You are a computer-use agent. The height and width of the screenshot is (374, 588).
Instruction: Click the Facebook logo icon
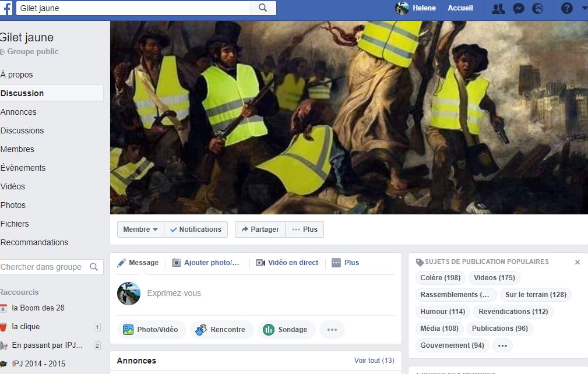click(6, 8)
